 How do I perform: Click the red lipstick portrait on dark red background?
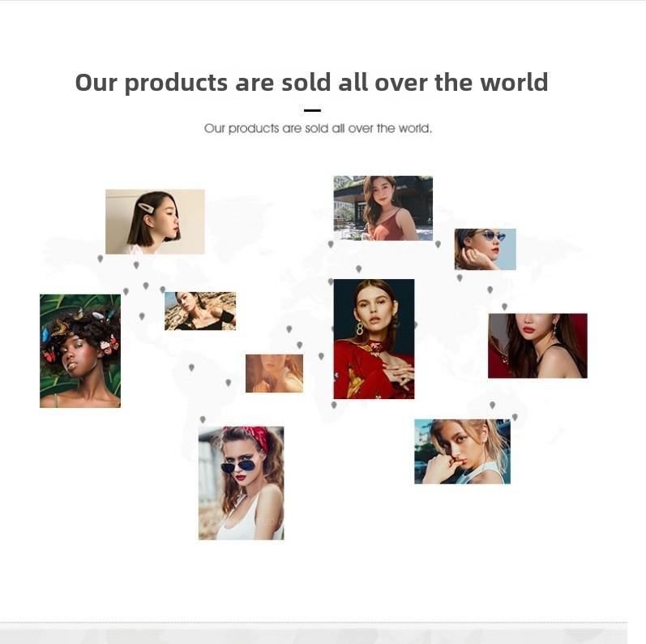[x=537, y=346]
